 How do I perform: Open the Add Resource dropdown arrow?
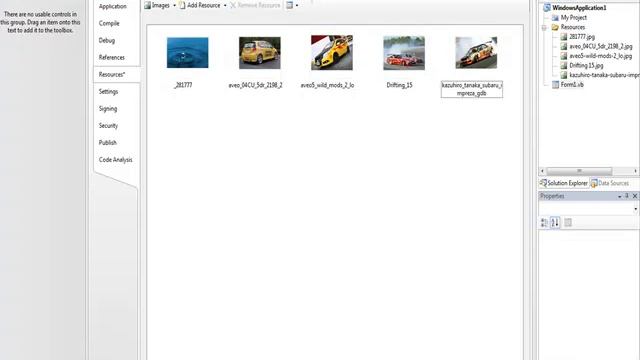coord(225,5)
